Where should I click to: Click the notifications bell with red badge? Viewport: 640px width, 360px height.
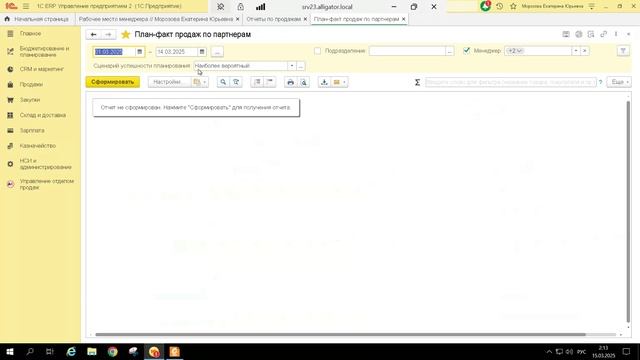tap(485, 6)
